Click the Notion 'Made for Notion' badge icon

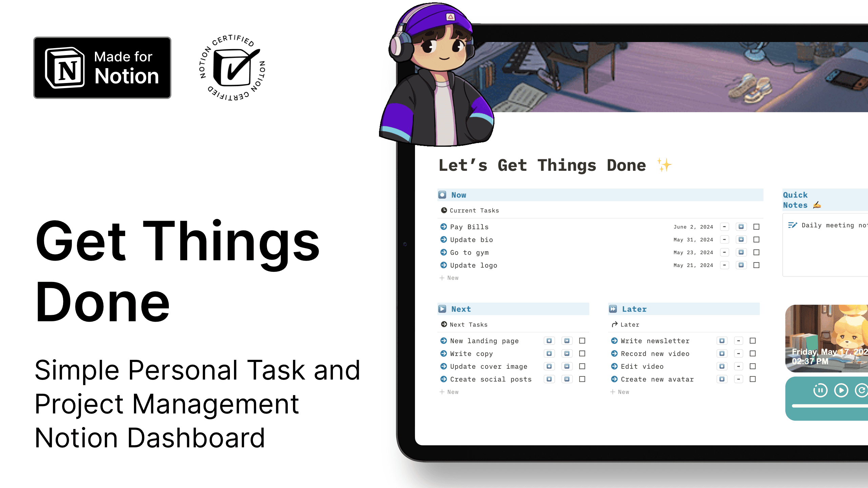coord(102,67)
